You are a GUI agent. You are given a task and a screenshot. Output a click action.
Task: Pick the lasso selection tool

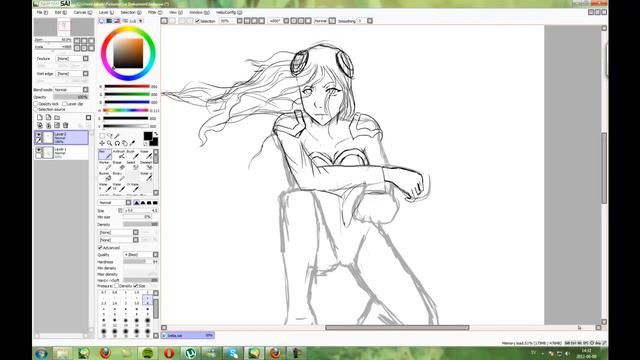click(x=109, y=136)
